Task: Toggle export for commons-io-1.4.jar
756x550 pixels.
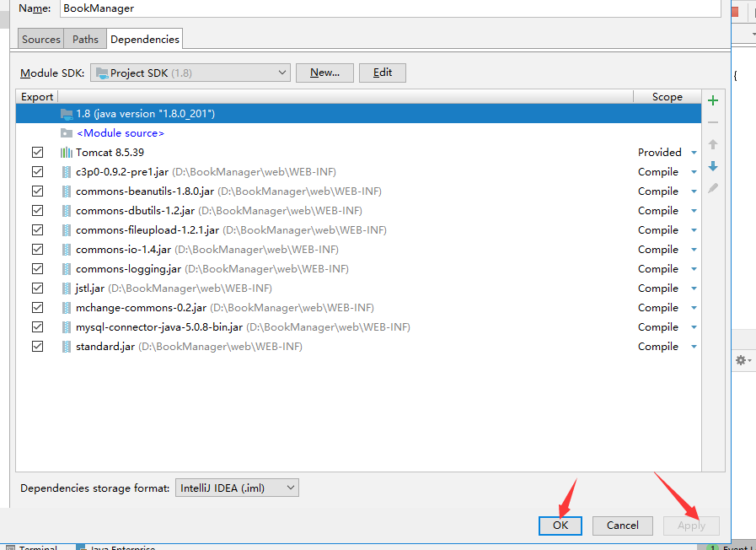Action: tap(37, 250)
